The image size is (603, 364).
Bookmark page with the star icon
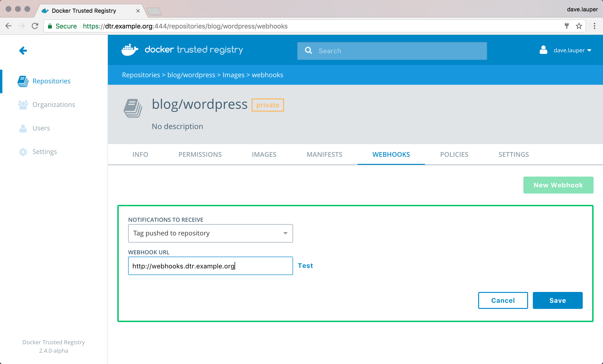579,26
